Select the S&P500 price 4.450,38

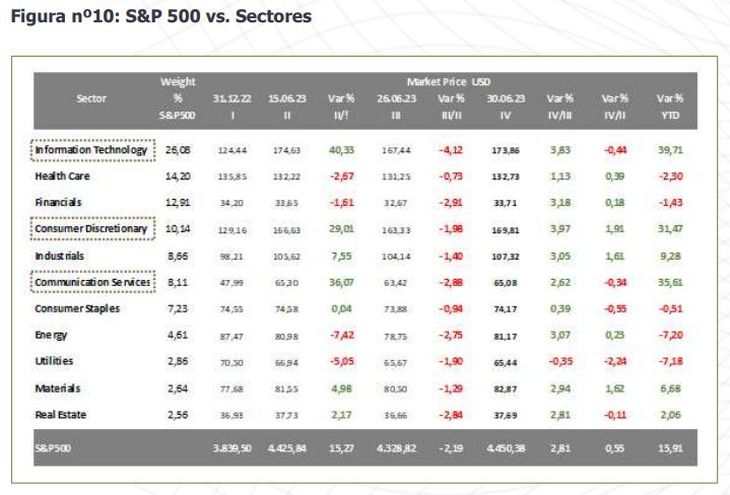(505, 447)
